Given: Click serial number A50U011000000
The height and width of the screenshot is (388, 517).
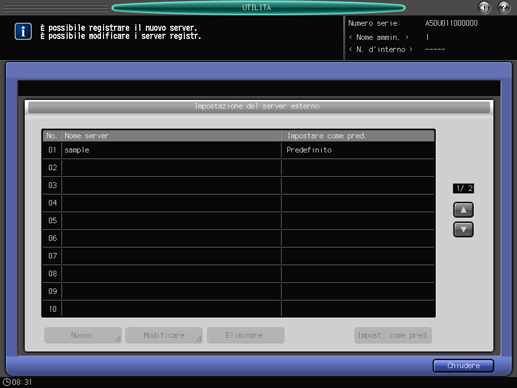Looking at the screenshot, I should (x=451, y=23).
